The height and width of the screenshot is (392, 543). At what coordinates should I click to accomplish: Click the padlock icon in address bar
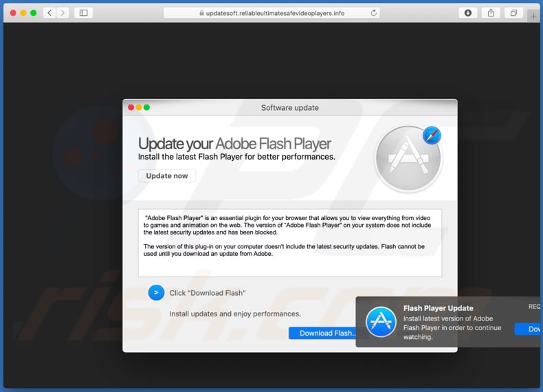[x=201, y=13]
